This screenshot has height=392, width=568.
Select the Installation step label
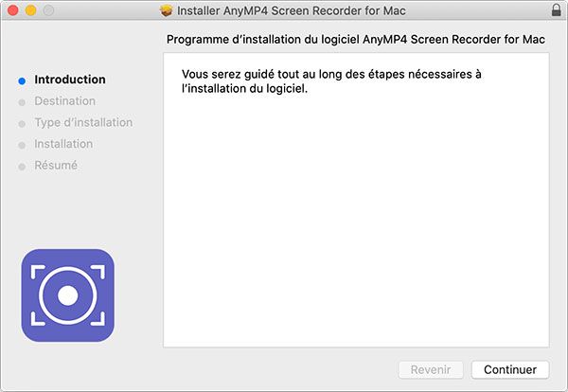coord(63,144)
